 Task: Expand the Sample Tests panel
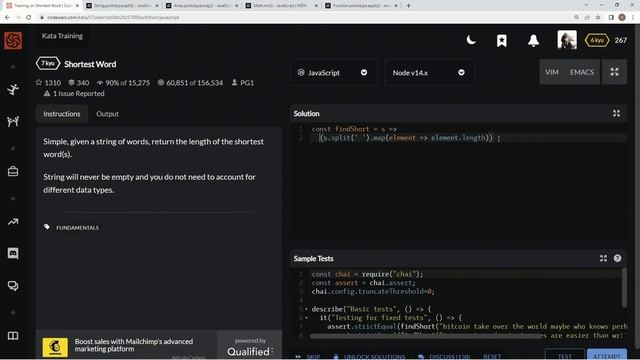603,258
